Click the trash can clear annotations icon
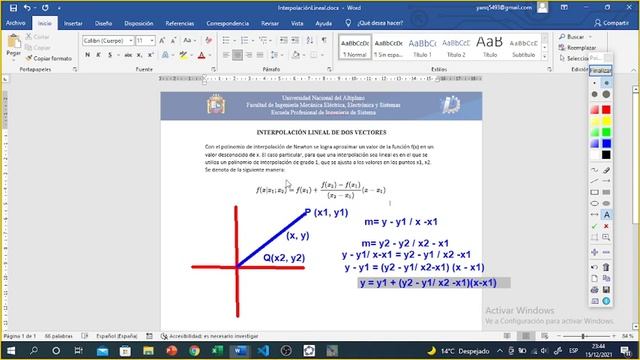Viewport: 640px width, 360px height. coord(606,267)
